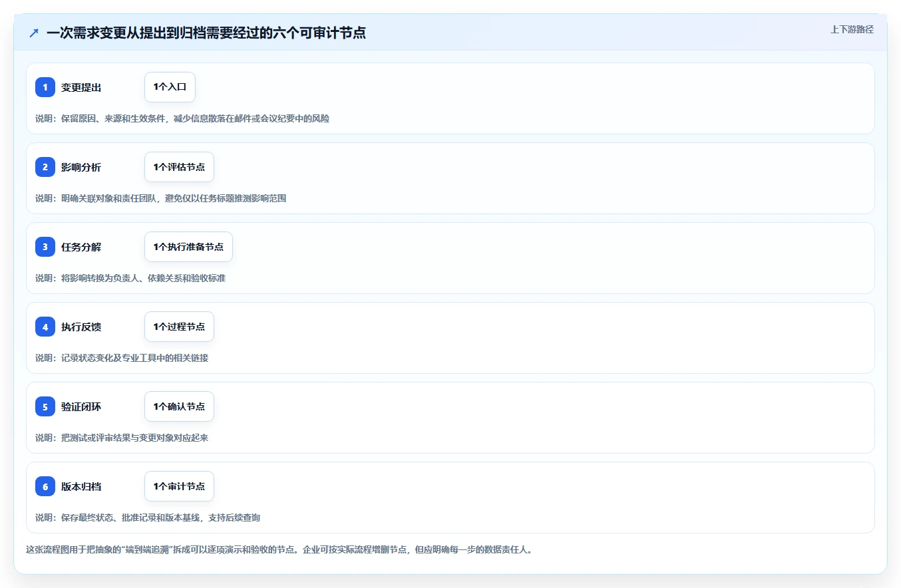The width and height of the screenshot is (901, 588).
Task: Click the step 6 number badge
Action: pos(45,486)
